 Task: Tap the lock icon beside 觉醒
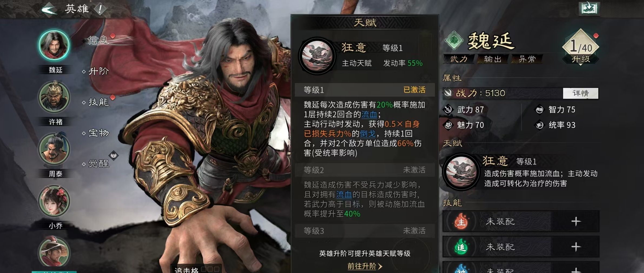114,155
